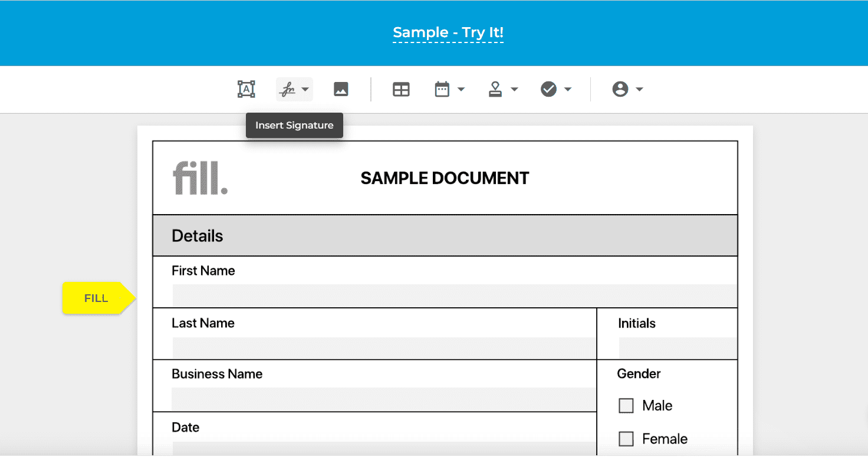Open the signature dropdown arrow

(x=305, y=90)
